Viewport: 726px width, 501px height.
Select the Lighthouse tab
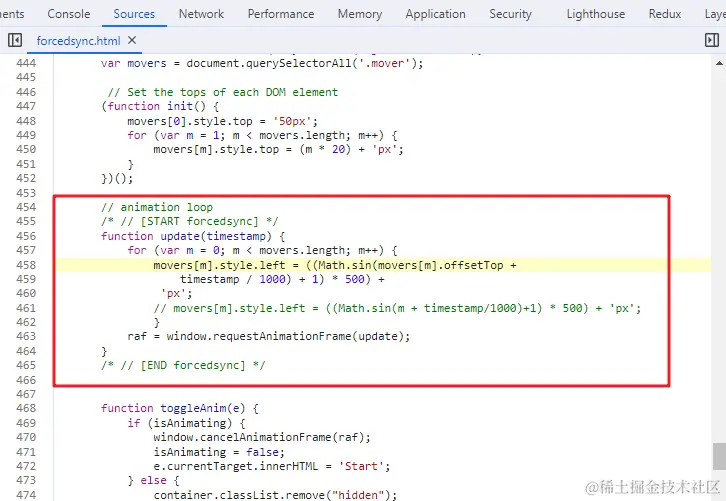(x=596, y=14)
